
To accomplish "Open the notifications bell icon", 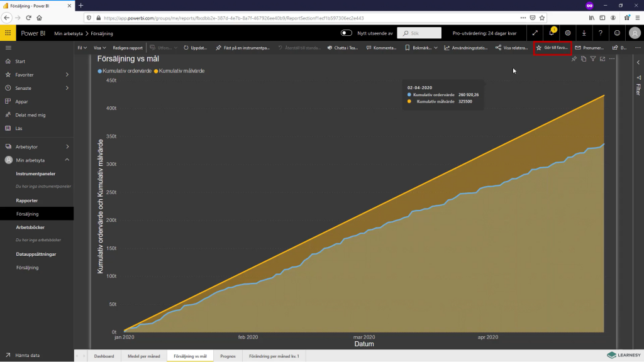I will (x=552, y=33).
